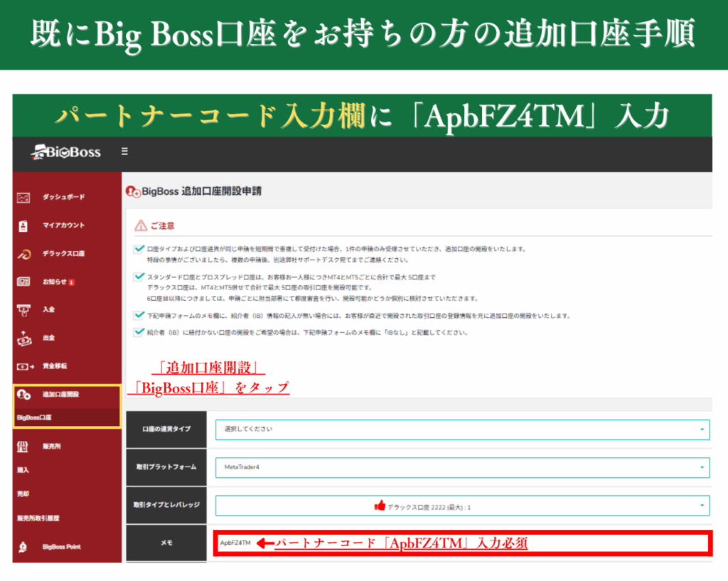Click the 入金 deposit icon

pyautogui.click(x=23, y=309)
